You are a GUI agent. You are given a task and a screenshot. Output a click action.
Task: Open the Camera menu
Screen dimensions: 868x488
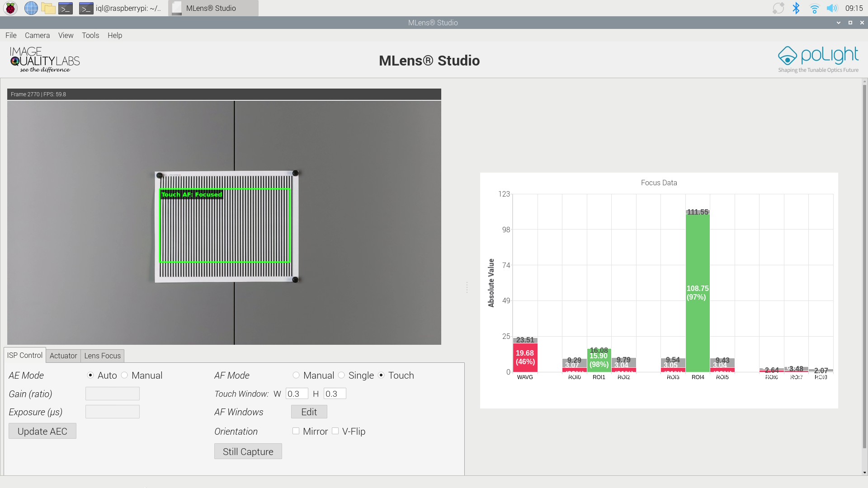click(x=37, y=35)
